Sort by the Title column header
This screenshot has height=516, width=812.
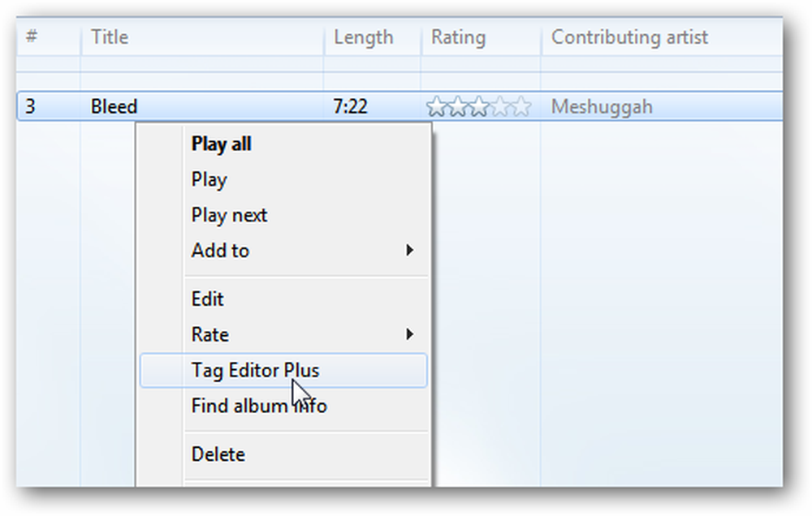point(202,37)
